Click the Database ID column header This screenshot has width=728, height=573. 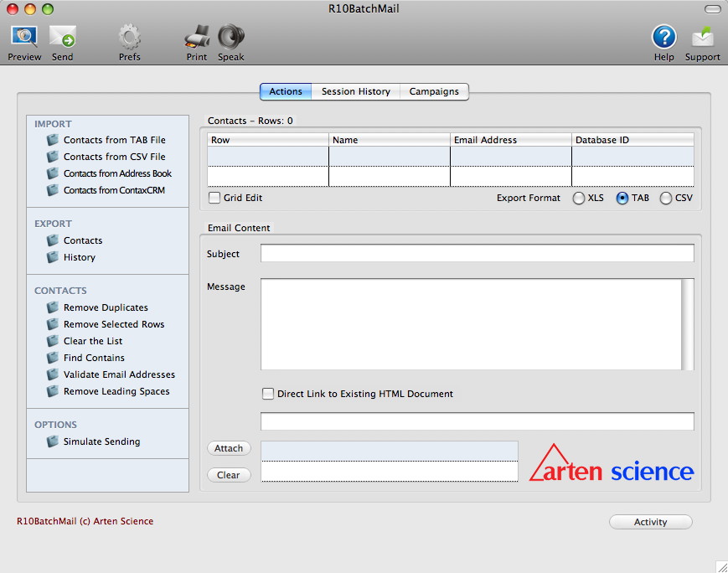pyautogui.click(x=632, y=140)
